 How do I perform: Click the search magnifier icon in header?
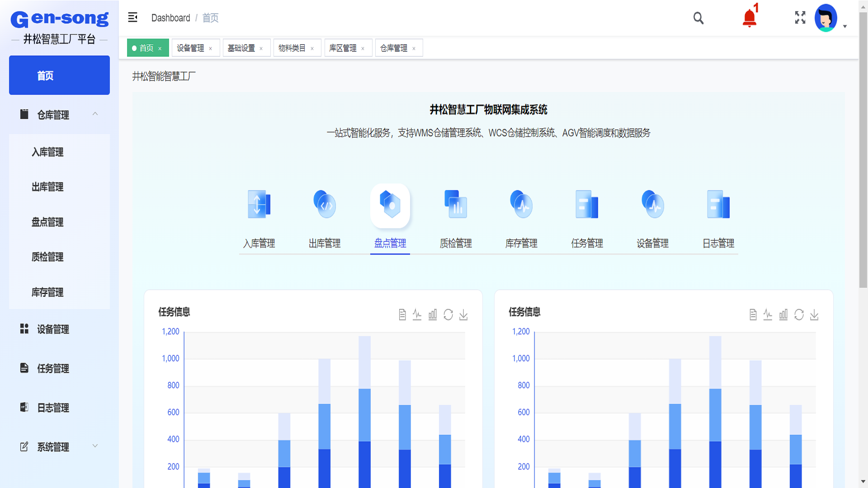(x=698, y=18)
